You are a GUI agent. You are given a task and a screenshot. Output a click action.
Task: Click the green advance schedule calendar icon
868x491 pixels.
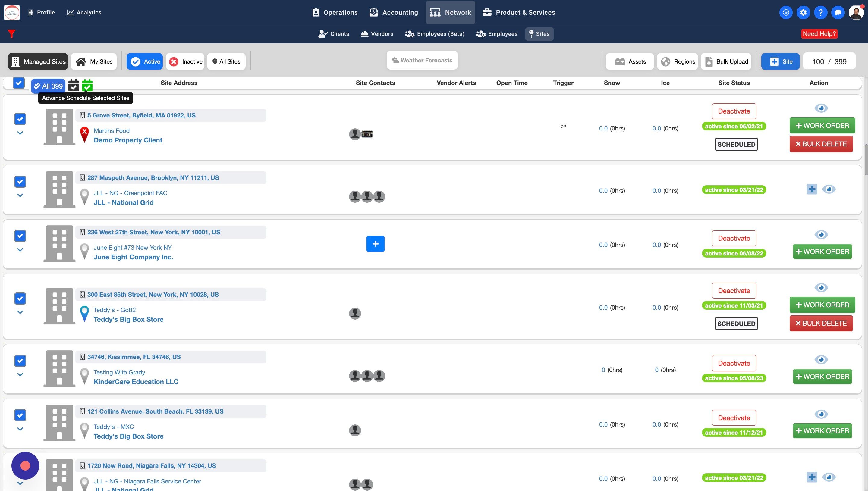87,86
